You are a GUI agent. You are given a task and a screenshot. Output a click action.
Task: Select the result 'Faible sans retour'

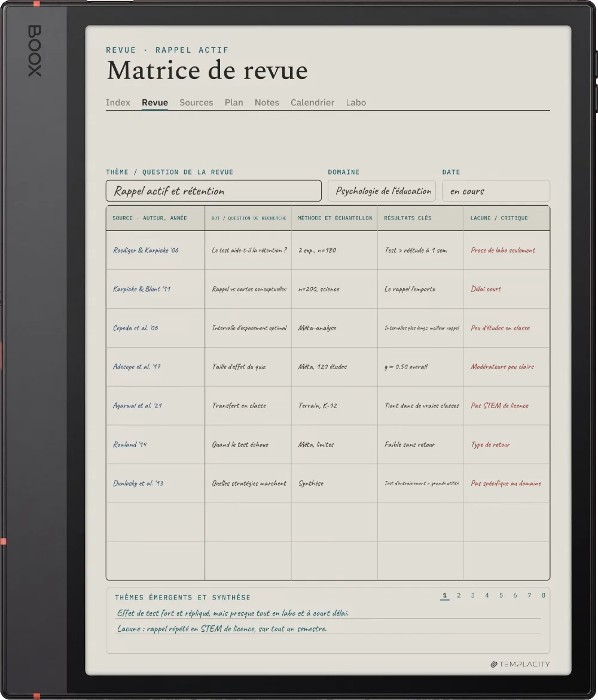pyautogui.click(x=420, y=444)
